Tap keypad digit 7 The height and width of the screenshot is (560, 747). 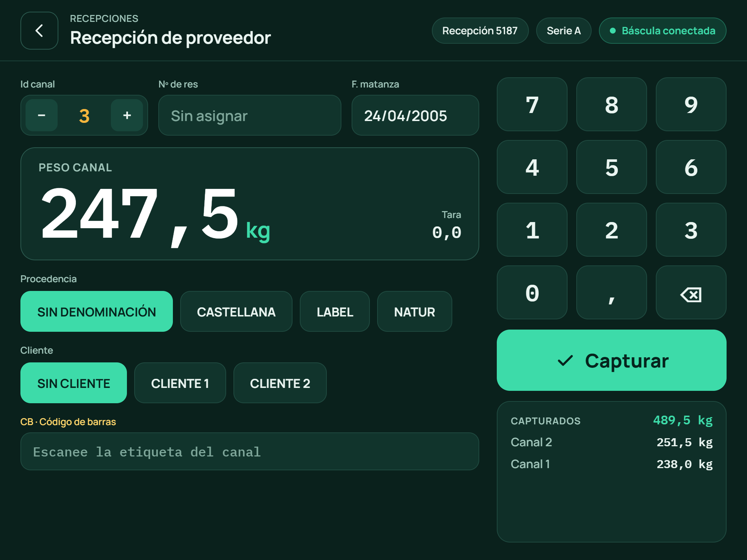click(x=532, y=104)
